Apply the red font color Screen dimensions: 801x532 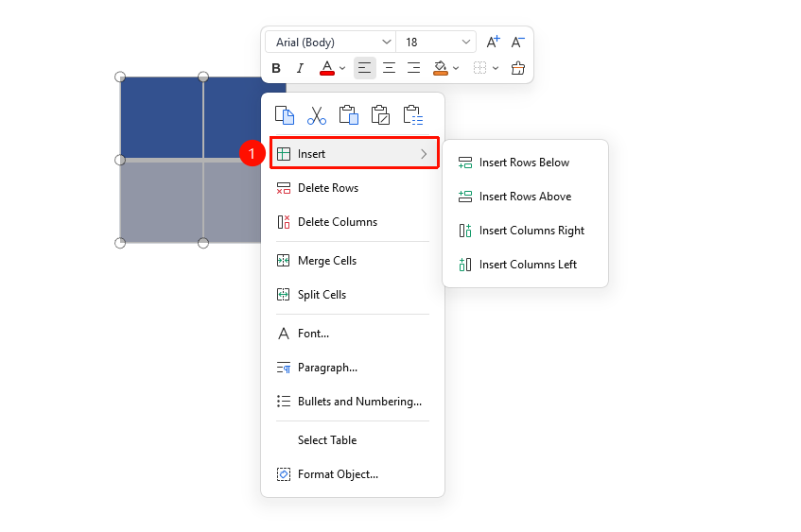coord(327,68)
